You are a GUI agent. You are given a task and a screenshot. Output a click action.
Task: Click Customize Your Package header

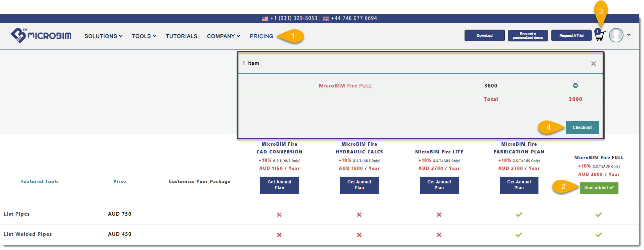click(200, 181)
